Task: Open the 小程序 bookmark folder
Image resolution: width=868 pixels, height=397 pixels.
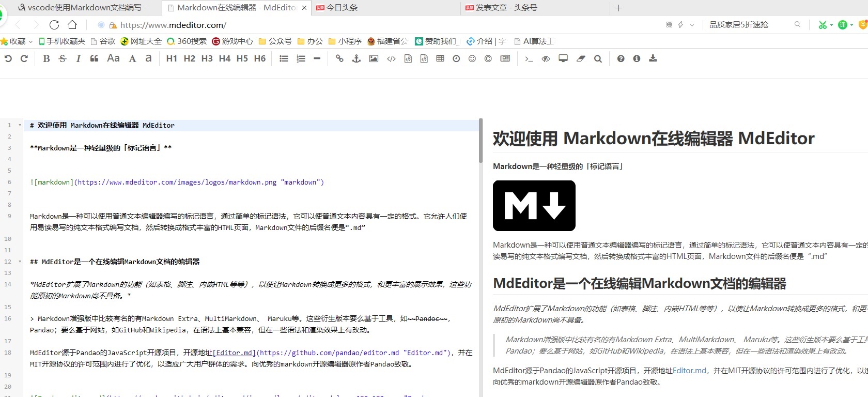Action: 345,41
